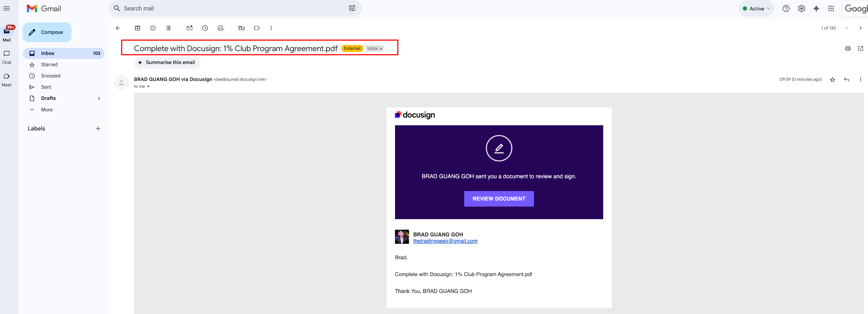Screen dimensions: 868x314
Task: Click BRAD GUANG GOH's profile photo
Action: coord(402,237)
